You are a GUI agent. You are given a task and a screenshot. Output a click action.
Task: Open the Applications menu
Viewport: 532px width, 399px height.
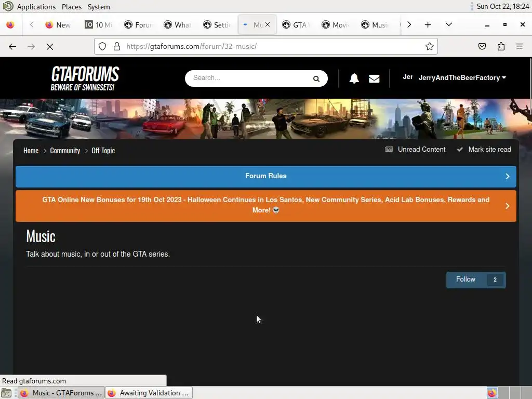tap(36, 7)
